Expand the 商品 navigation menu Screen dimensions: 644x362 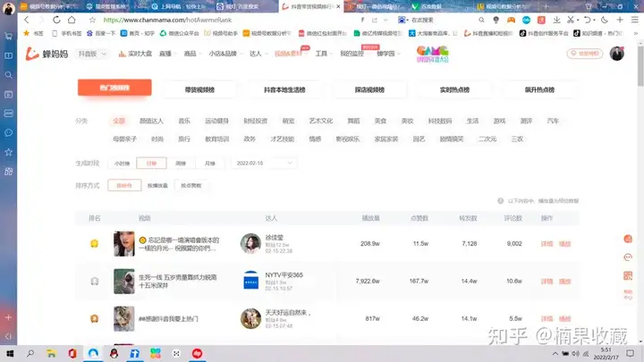click(192, 54)
